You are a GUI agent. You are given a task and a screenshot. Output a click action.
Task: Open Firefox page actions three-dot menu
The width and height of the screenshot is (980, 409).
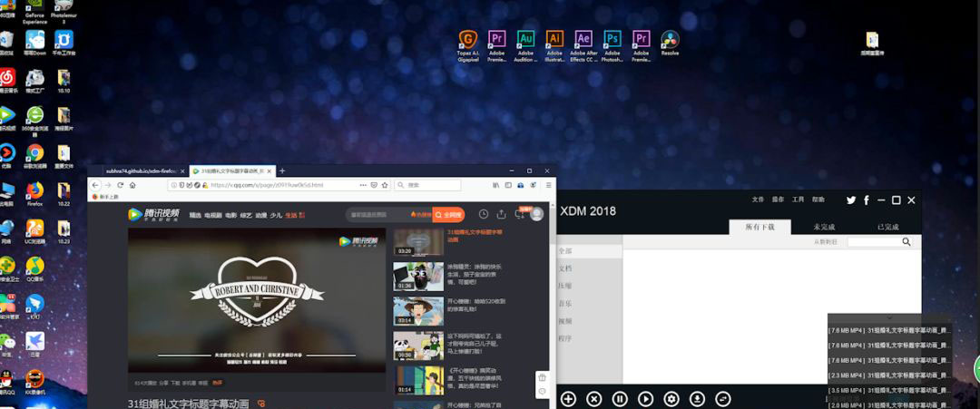coord(363,185)
